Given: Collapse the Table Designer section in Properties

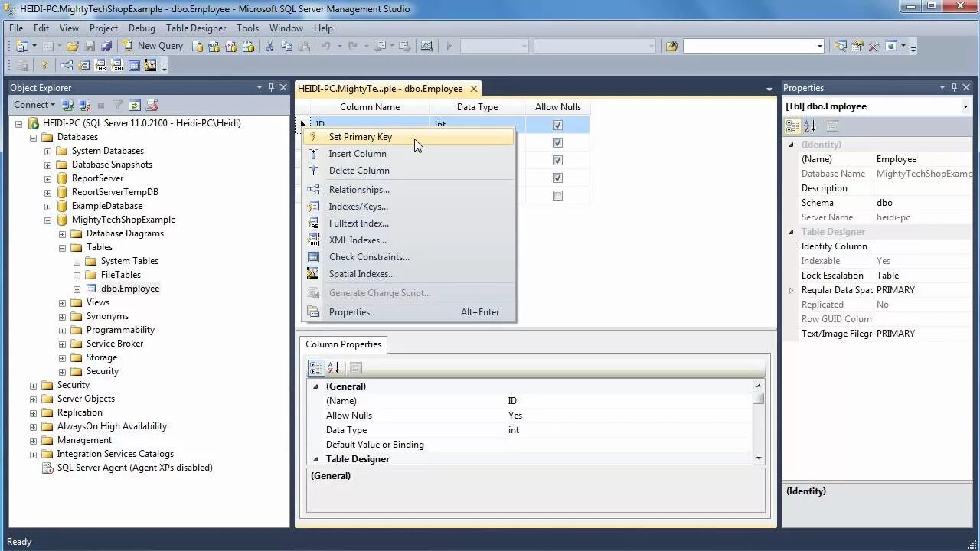Looking at the screenshot, I should click(792, 232).
